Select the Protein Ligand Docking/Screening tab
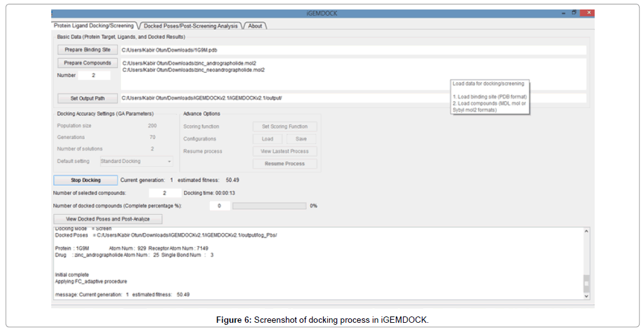 [x=94, y=26]
